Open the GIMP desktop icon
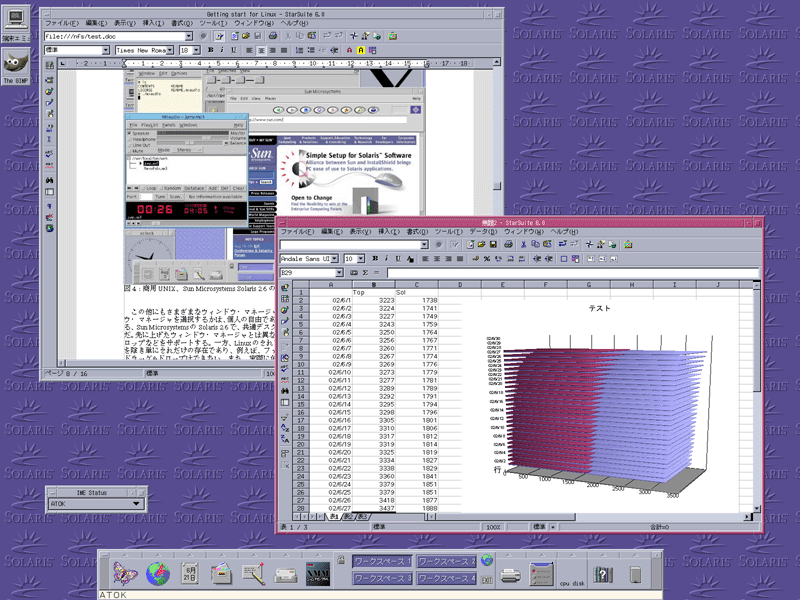This screenshot has width=800, height=600. click(x=16, y=67)
